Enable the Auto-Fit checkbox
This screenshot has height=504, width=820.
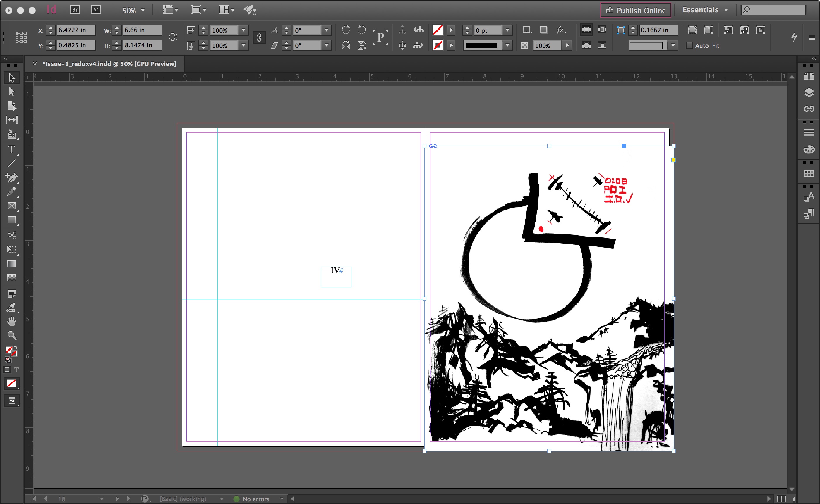[689, 46]
